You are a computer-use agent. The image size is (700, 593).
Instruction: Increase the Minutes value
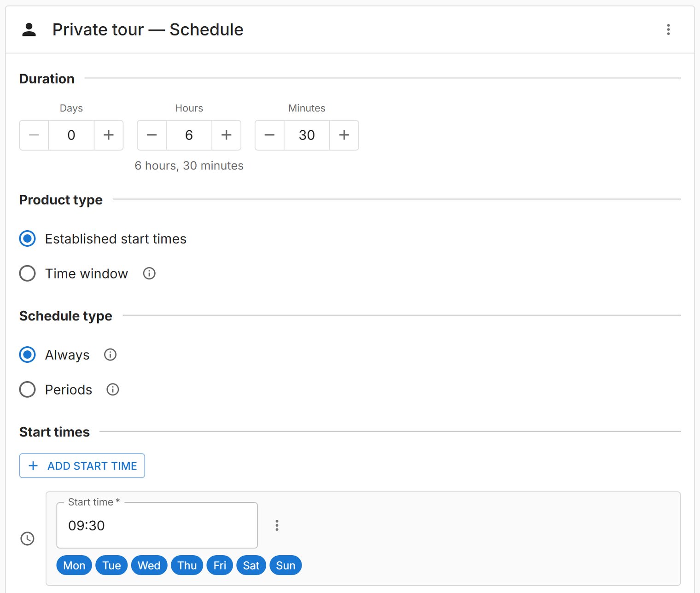[344, 135]
